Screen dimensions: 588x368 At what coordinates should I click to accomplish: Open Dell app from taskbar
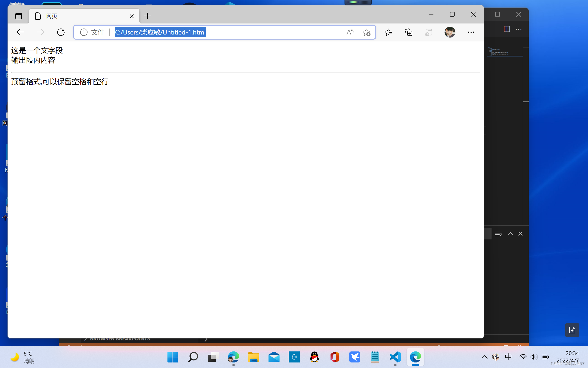294,357
